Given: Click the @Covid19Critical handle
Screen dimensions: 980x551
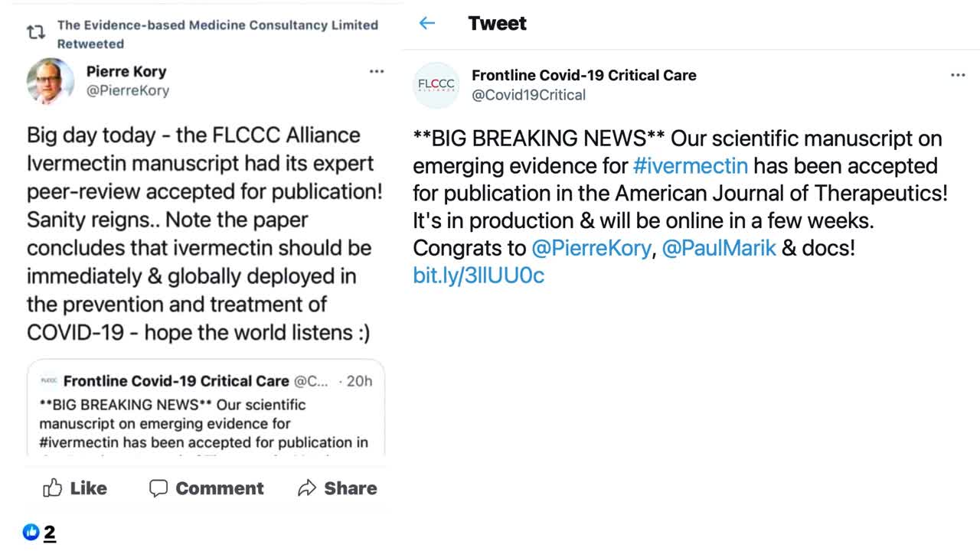Looking at the screenshot, I should [x=528, y=95].
